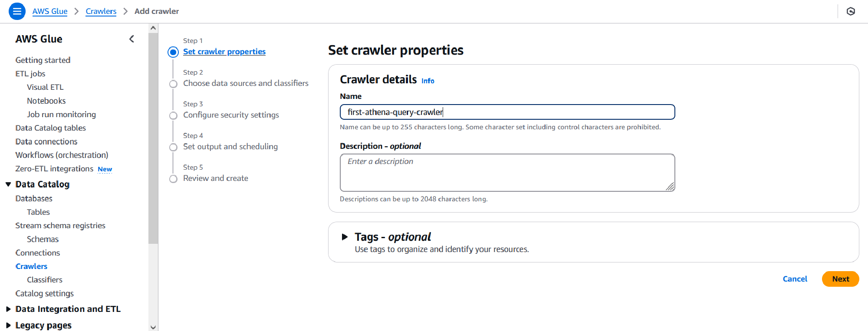Image resolution: width=868 pixels, height=331 pixels.
Task: Click the CloudShell hexagon icon in top bar
Action: pyautogui.click(x=851, y=11)
